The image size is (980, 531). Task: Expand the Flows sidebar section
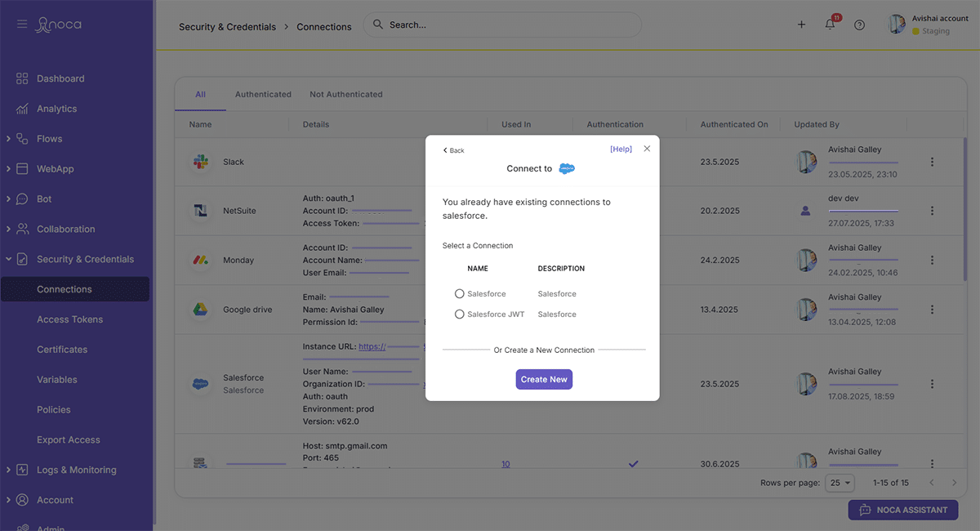[8, 139]
